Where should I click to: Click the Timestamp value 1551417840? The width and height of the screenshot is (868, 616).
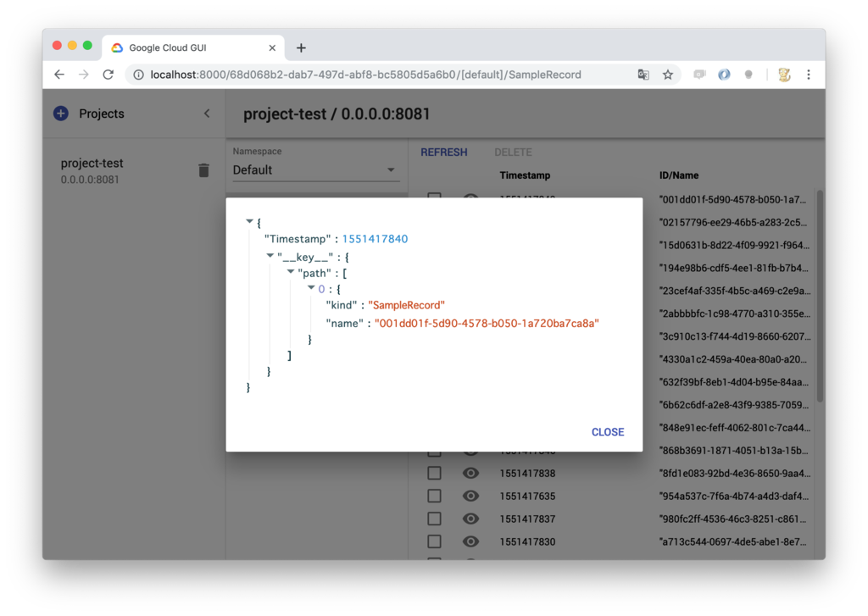(x=375, y=239)
